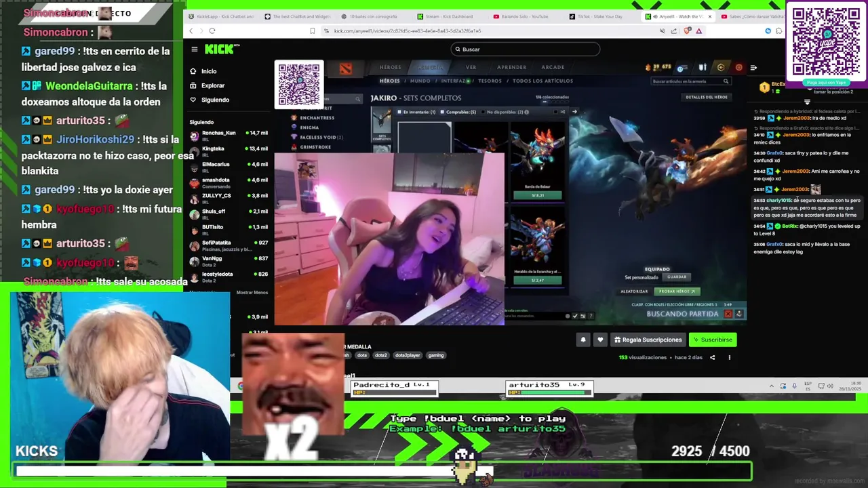Click the browser address bar URL
This screenshot has height=488, width=868.
[x=407, y=30]
